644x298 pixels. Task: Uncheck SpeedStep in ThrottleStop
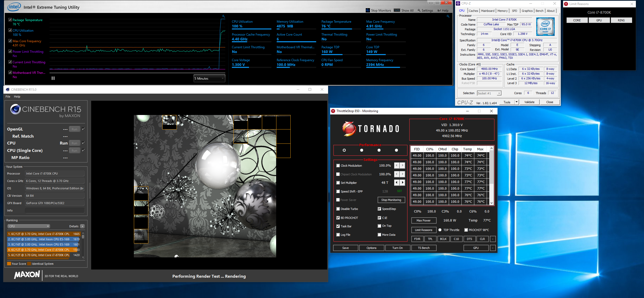pos(379,209)
